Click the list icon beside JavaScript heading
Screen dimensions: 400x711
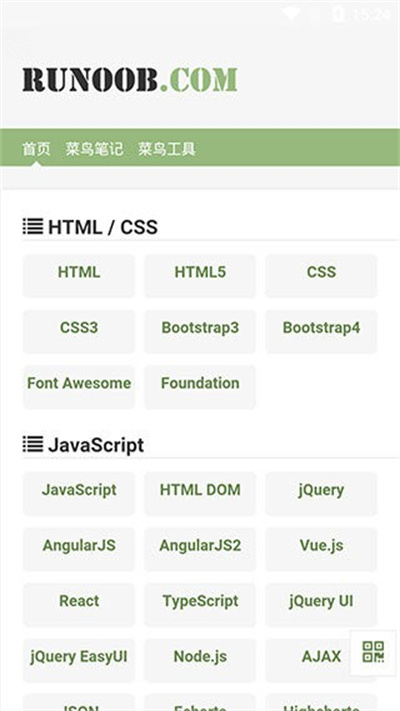33,444
